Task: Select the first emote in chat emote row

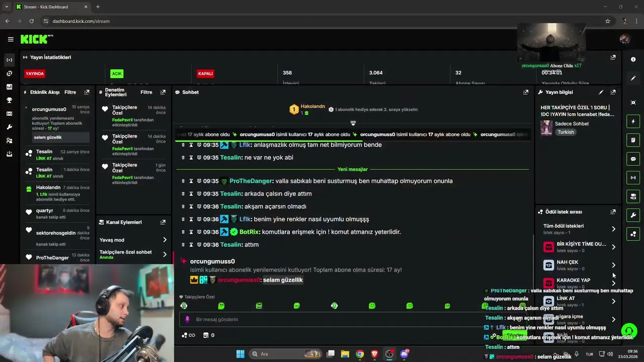Action: [184, 306]
